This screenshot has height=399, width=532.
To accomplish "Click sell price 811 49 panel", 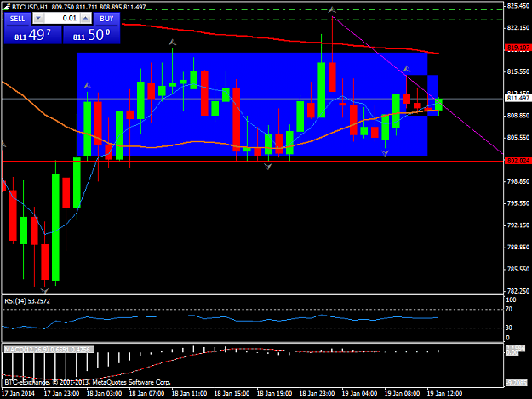I will pyautogui.click(x=32, y=35).
